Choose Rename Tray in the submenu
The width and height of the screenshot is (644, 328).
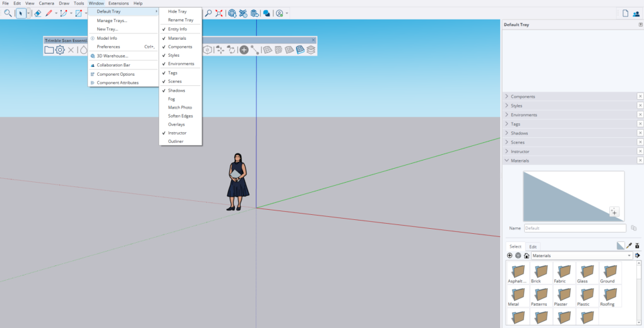181,20
